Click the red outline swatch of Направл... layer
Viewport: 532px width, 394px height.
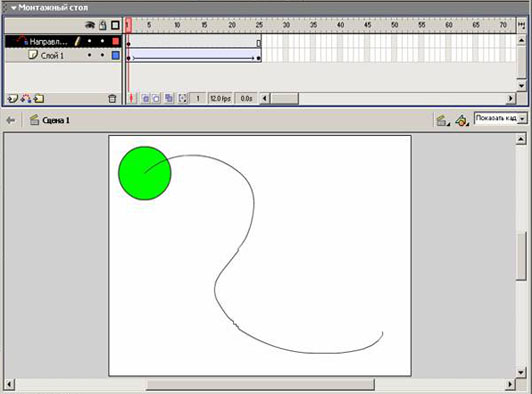116,41
